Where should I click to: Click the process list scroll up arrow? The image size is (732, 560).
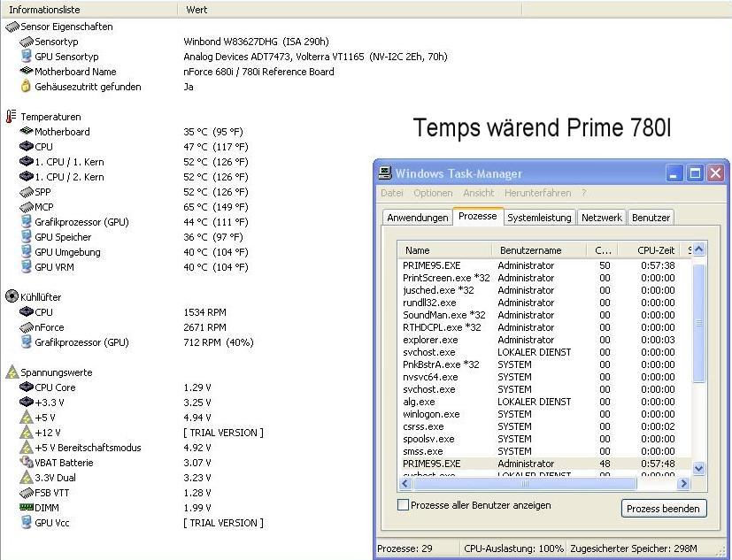click(699, 249)
